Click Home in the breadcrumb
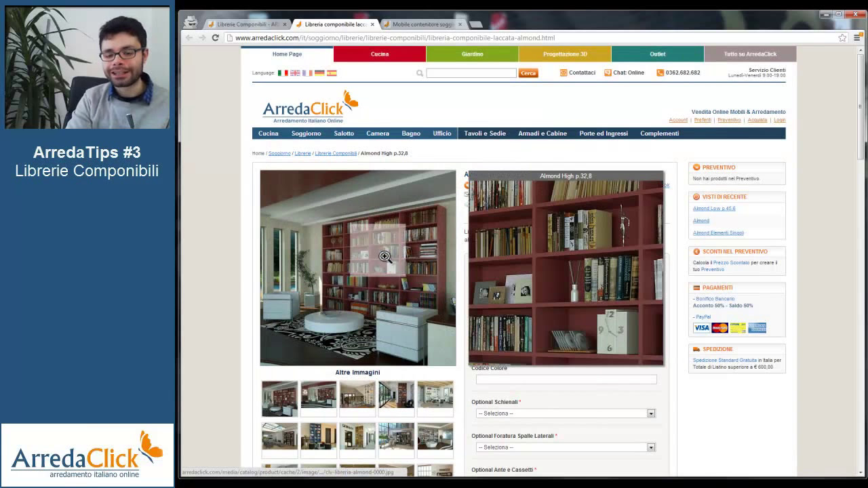The height and width of the screenshot is (488, 868). (258, 153)
